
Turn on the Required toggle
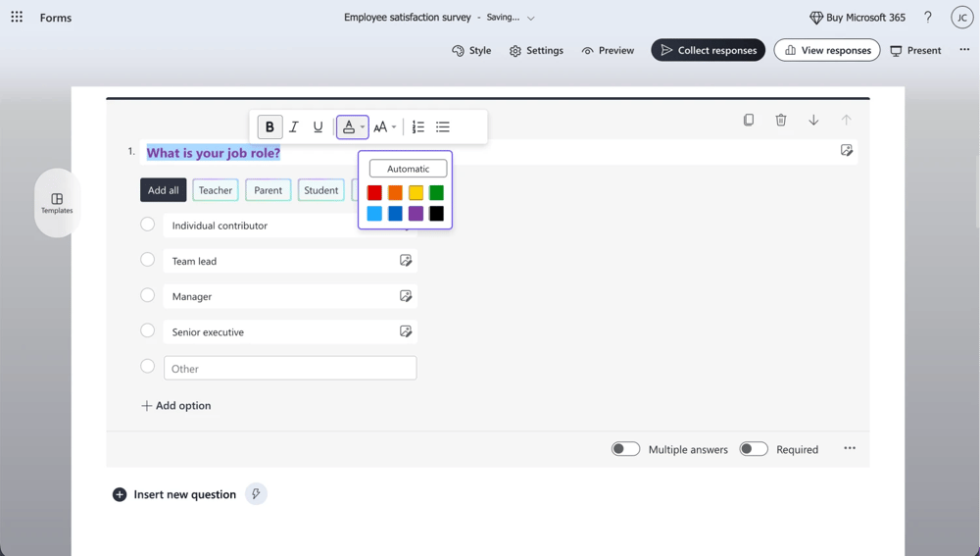pyautogui.click(x=753, y=449)
